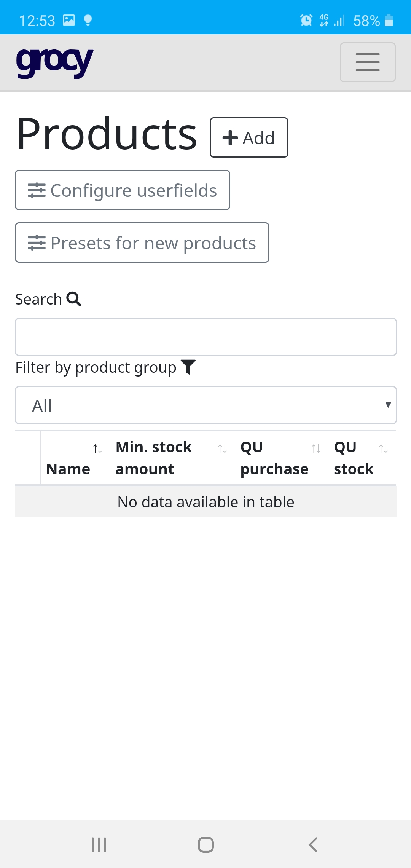Tap the Android back navigation arrow
Screen dimensions: 411x868
click(x=313, y=844)
